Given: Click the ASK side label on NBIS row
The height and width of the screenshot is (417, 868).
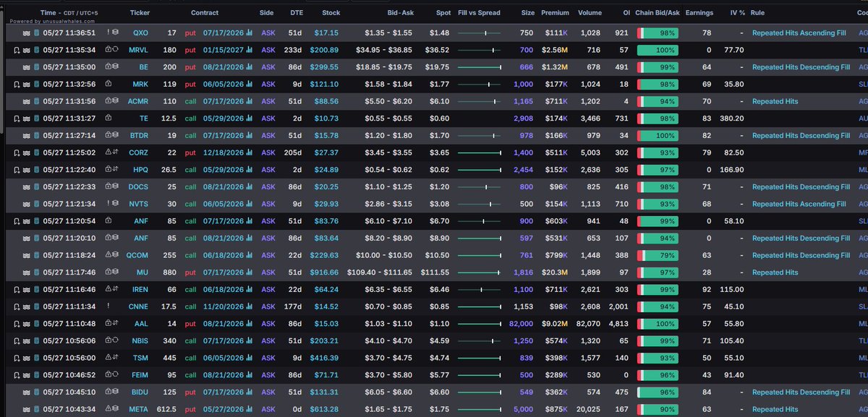Looking at the screenshot, I should (x=268, y=340).
